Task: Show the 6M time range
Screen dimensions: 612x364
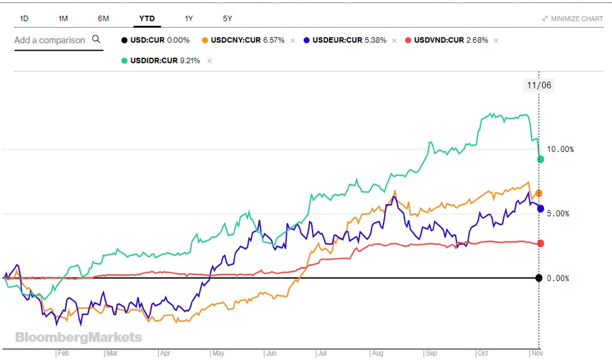Action: (104, 18)
